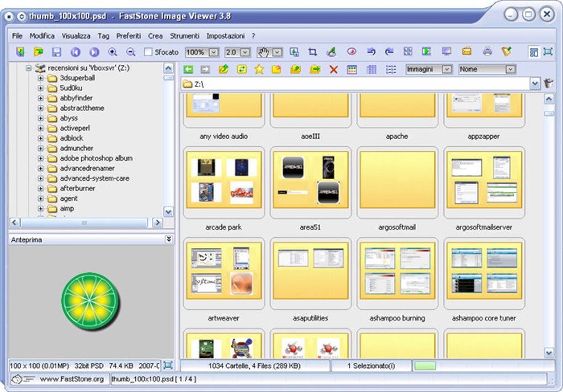Image resolution: width=563 pixels, height=392 pixels.
Task: Open the Strumenti menu
Action: [x=184, y=36]
